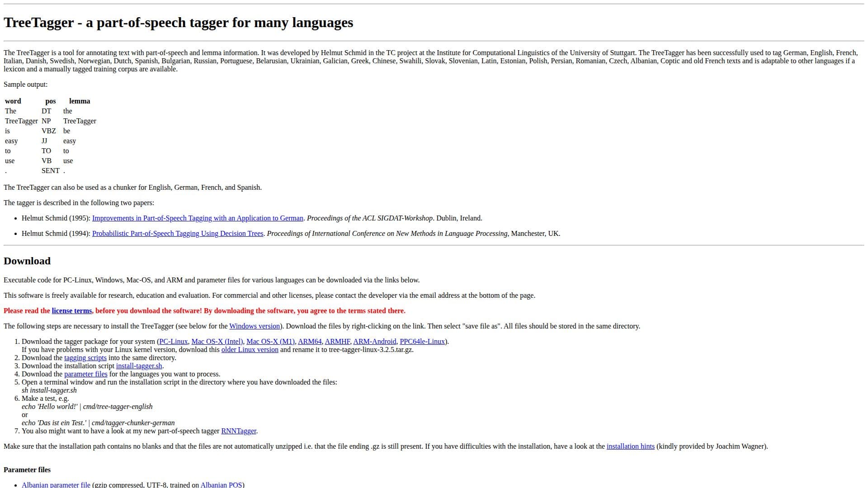Open the older Linux version link

(250, 350)
